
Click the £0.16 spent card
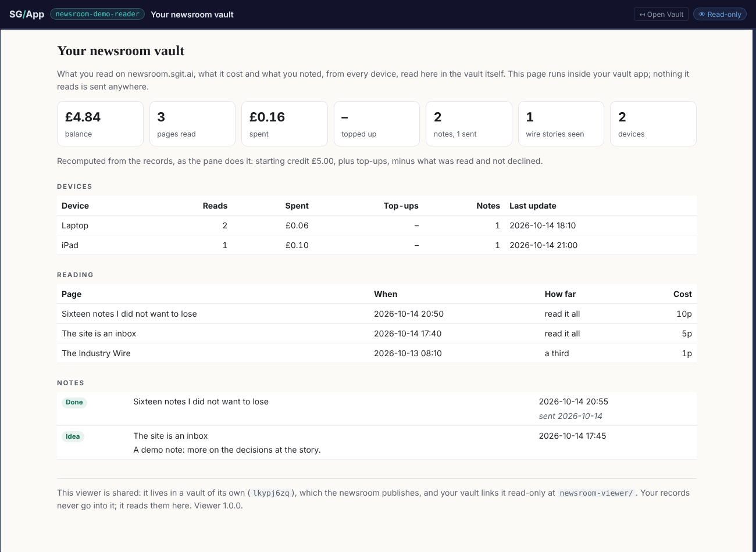(284, 124)
